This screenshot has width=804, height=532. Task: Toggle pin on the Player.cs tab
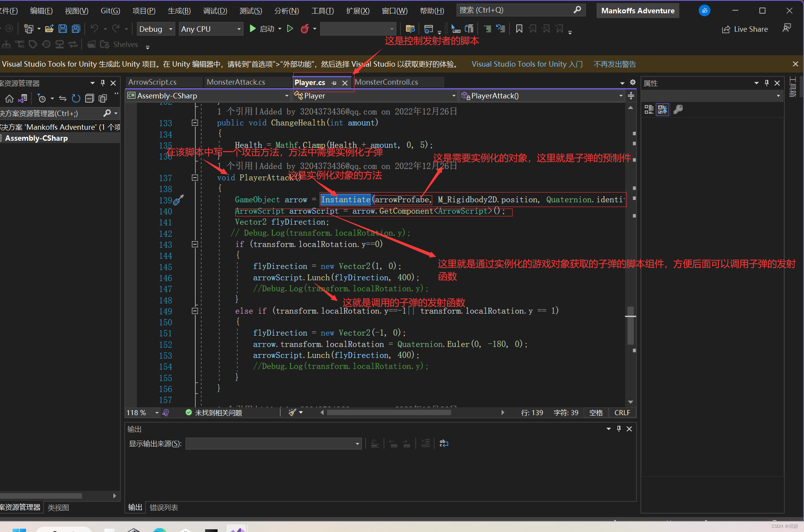[x=334, y=83]
